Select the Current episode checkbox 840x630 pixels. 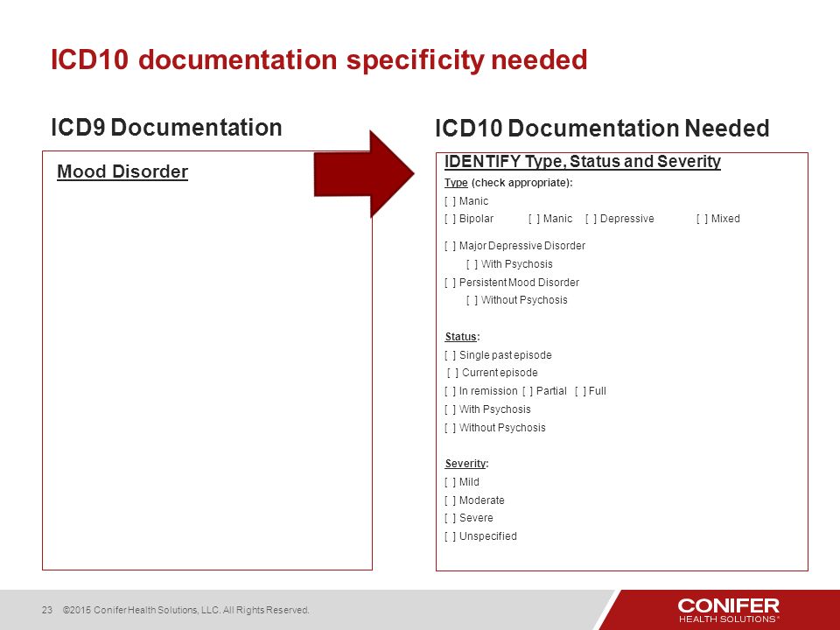pyautogui.click(x=452, y=373)
